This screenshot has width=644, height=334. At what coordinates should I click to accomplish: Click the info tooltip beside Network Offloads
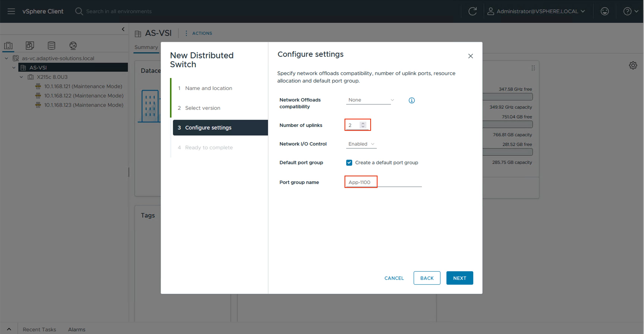click(x=411, y=100)
